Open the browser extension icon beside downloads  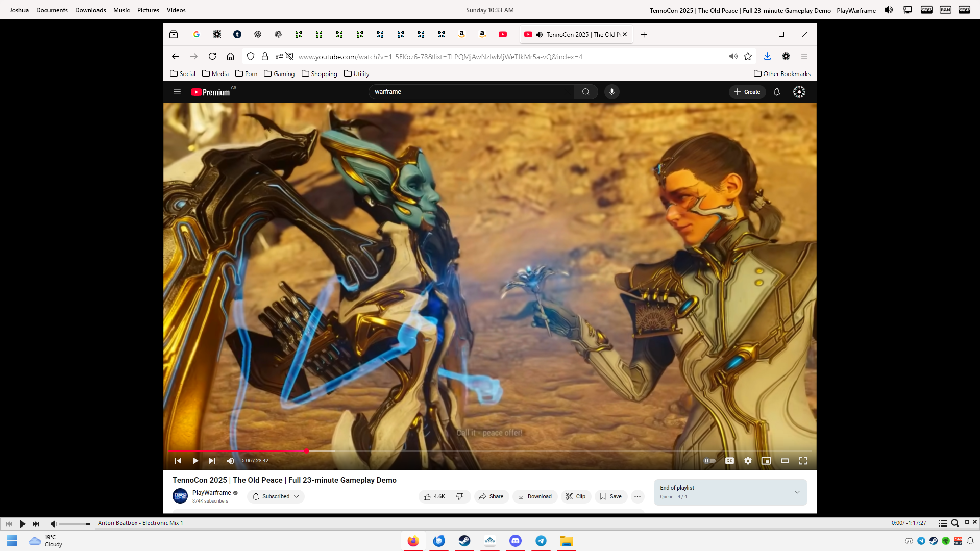tap(786, 56)
